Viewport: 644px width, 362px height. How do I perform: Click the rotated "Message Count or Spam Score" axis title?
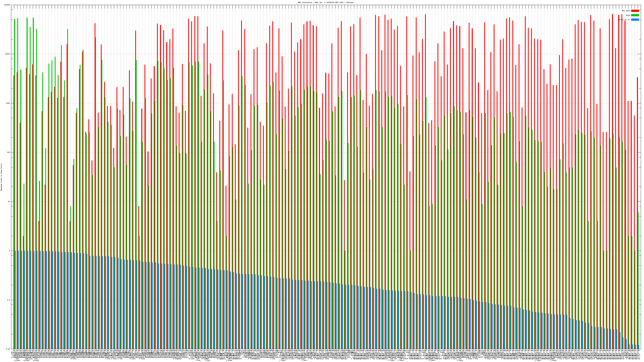tap(1, 177)
